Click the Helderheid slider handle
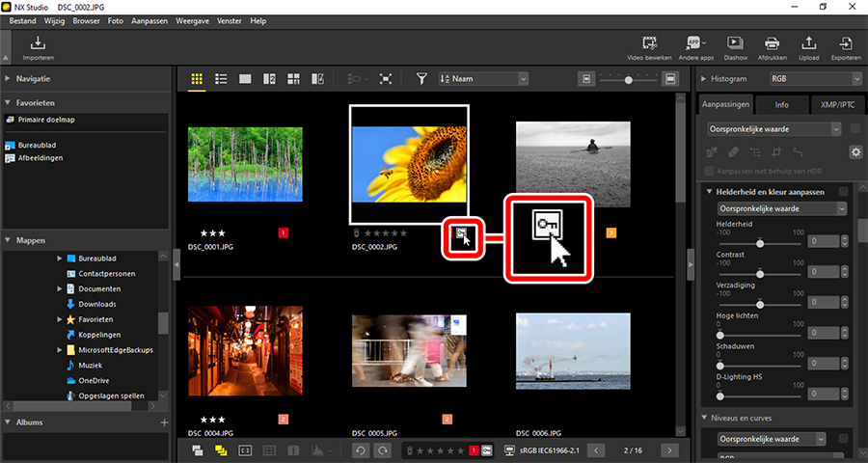868x463 pixels. 760,243
